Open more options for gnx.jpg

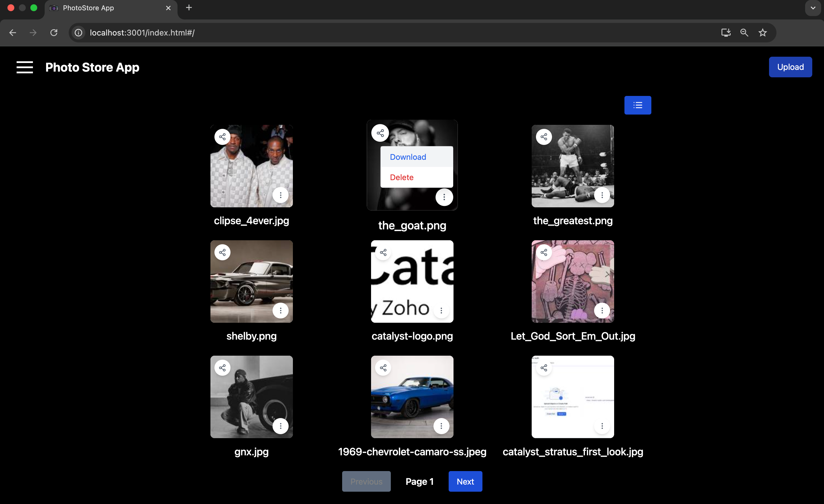click(x=280, y=426)
